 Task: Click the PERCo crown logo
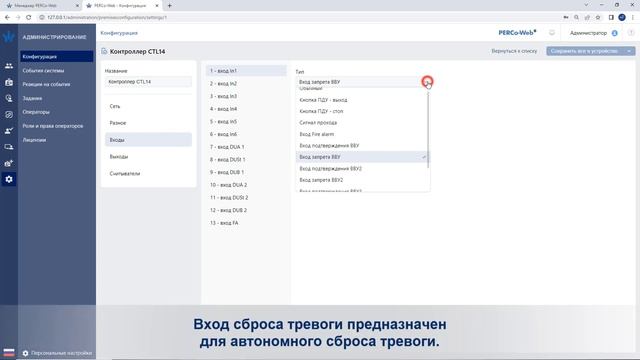(x=9, y=37)
